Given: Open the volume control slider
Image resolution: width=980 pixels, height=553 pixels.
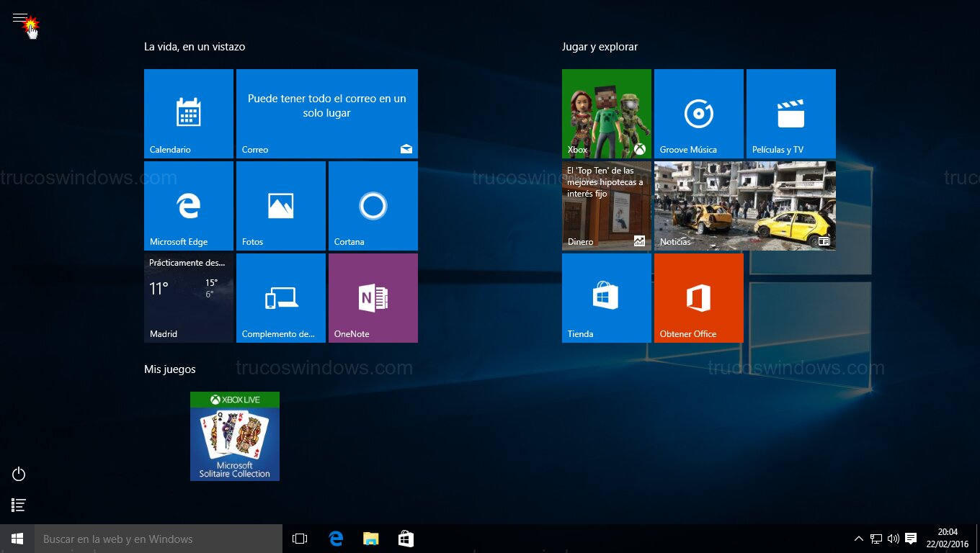Looking at the screenshot, I should [x=893, y=538].
